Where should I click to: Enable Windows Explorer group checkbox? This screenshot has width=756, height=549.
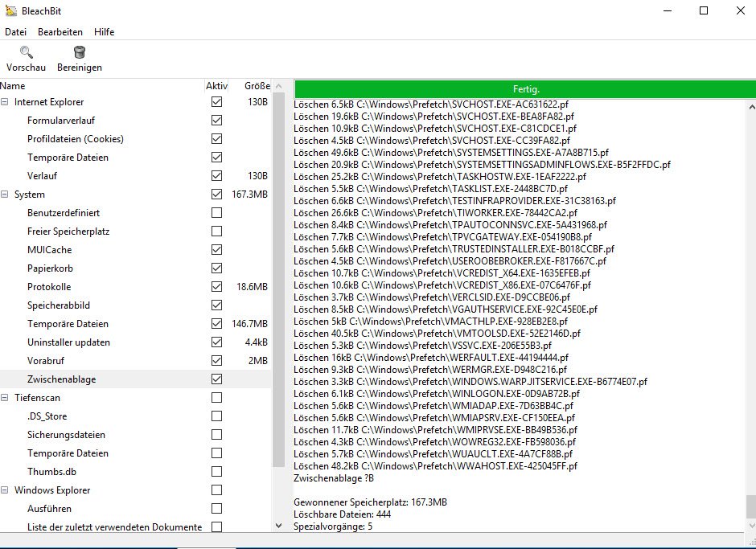[217, 490]
